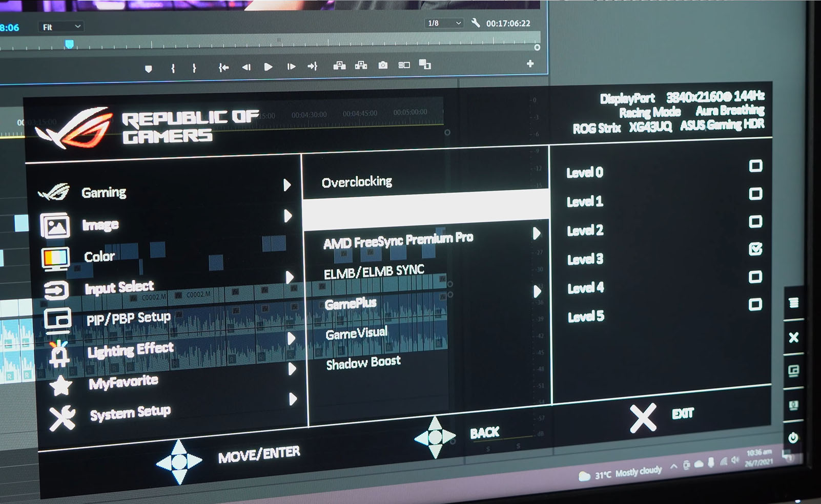Check the Level 0 checkbox
The image size is (821, 504).
755,166
